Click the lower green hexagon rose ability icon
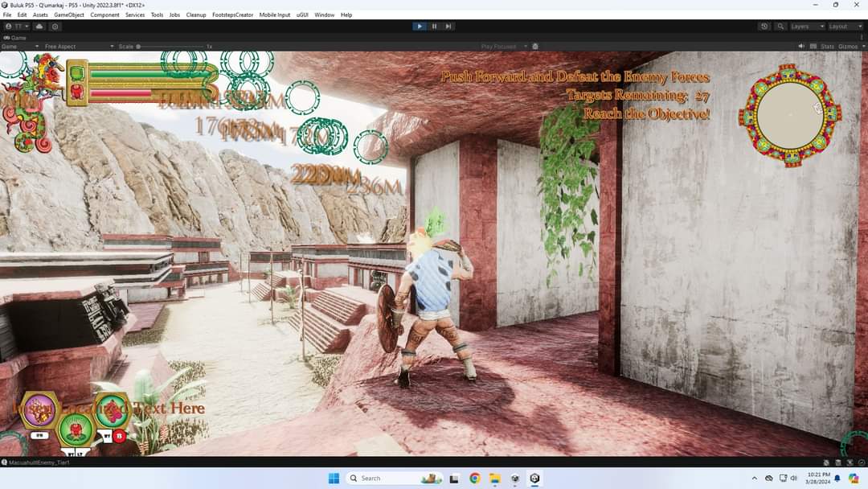The width and height of the screenshot is (868, 489). tap(76, 429)
